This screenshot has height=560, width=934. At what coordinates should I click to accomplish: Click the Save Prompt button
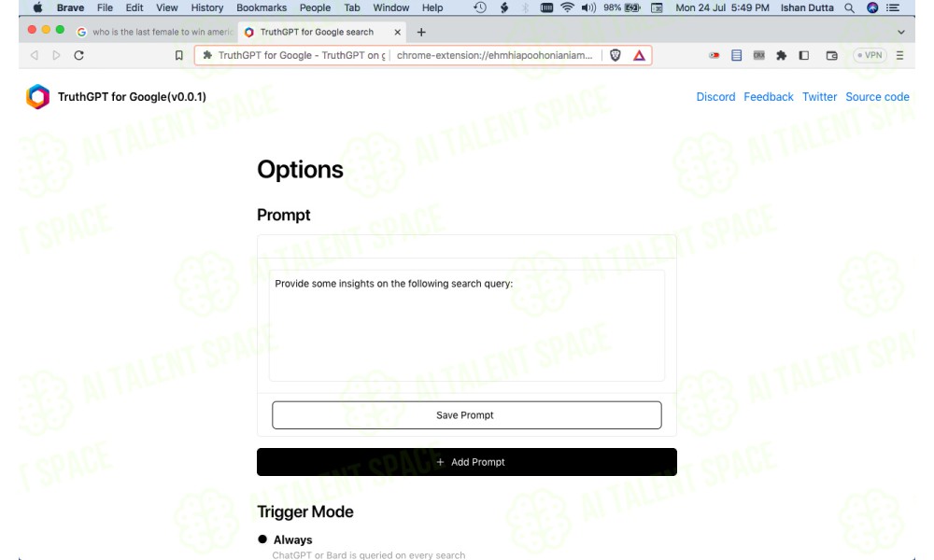466,414
